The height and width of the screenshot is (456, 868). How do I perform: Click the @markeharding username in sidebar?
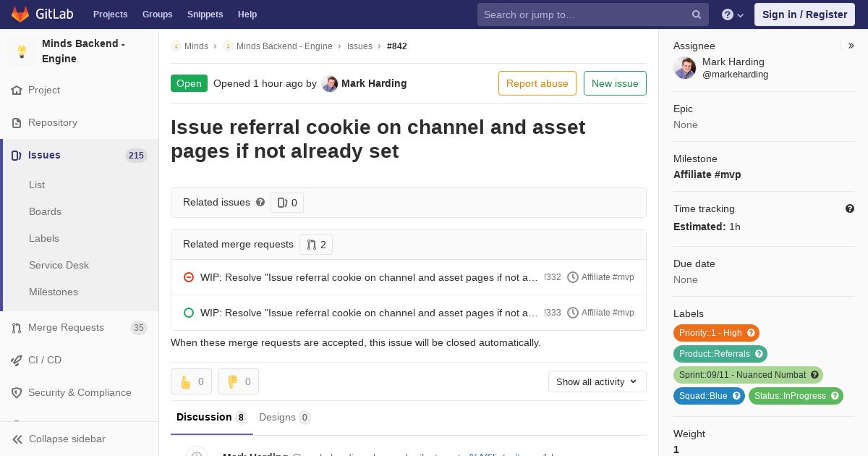[x=735, y=75]
